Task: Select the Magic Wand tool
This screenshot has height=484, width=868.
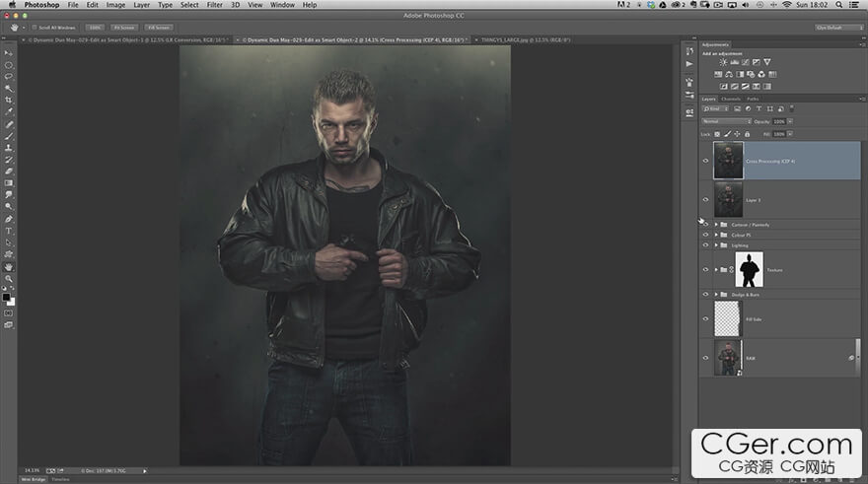Action: 8,89
